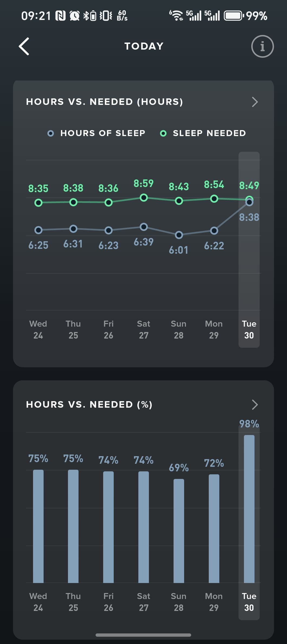Open the Hours vs. Needed (Hours) heading
Image resolution: width=287 pixels, height=644 pixels.
tap(105, 102)
